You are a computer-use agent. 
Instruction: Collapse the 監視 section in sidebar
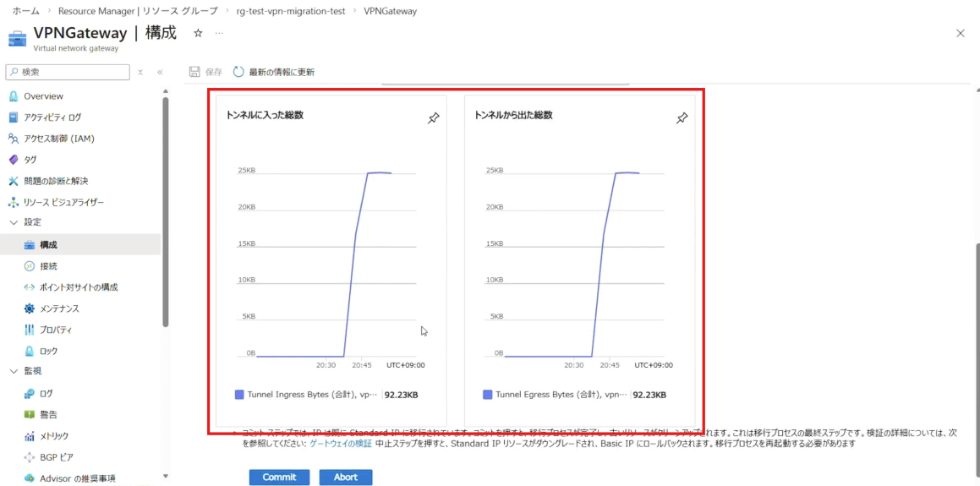point(14,371)
